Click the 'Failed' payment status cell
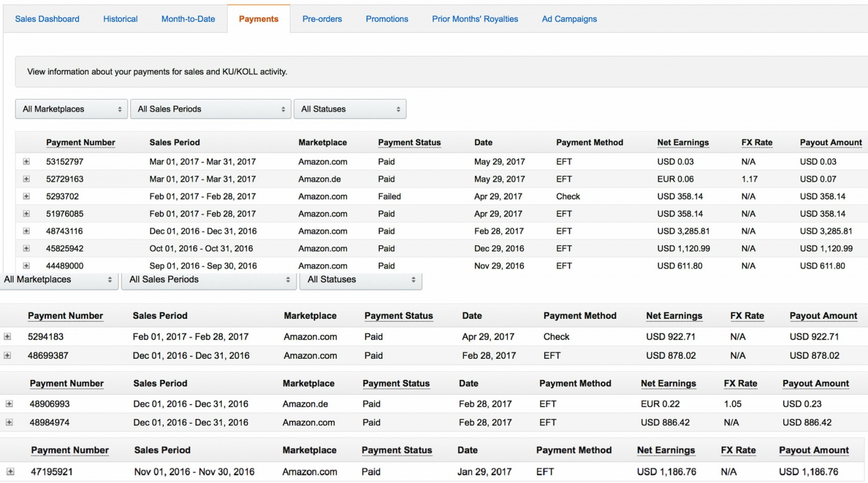Image resolution: width=868 pixels, height=483 pixels. tap(390, 196)
